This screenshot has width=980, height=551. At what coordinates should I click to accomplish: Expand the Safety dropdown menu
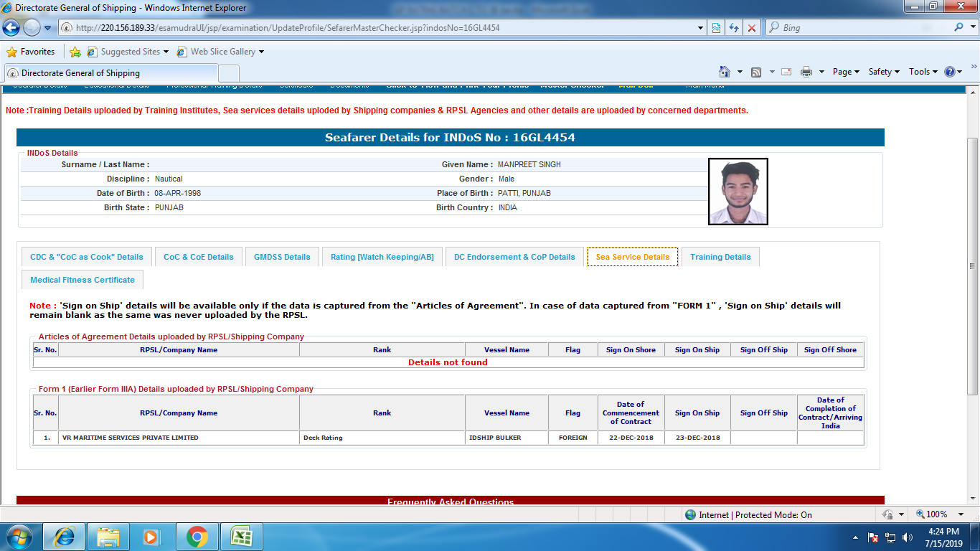tap(883, 72)
